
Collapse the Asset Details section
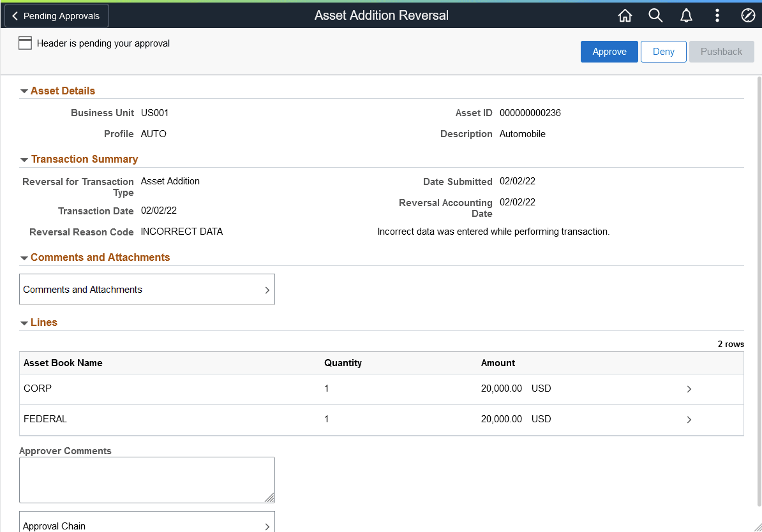[24, 90]
